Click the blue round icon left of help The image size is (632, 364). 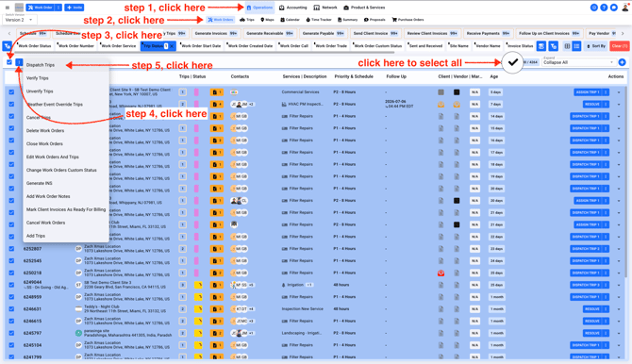[x=593, y=8]
